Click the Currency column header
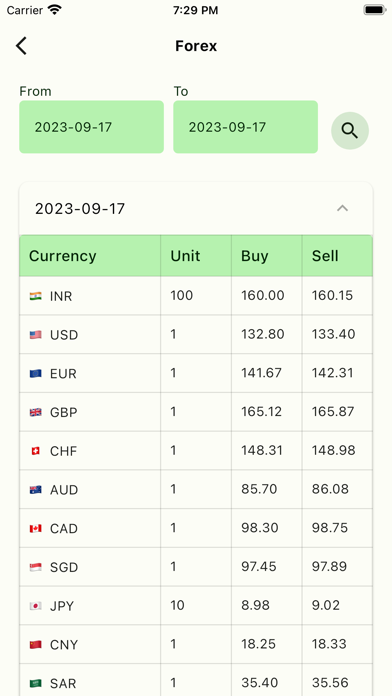Screen dimensions: 392x696 [x=63, y=256]
